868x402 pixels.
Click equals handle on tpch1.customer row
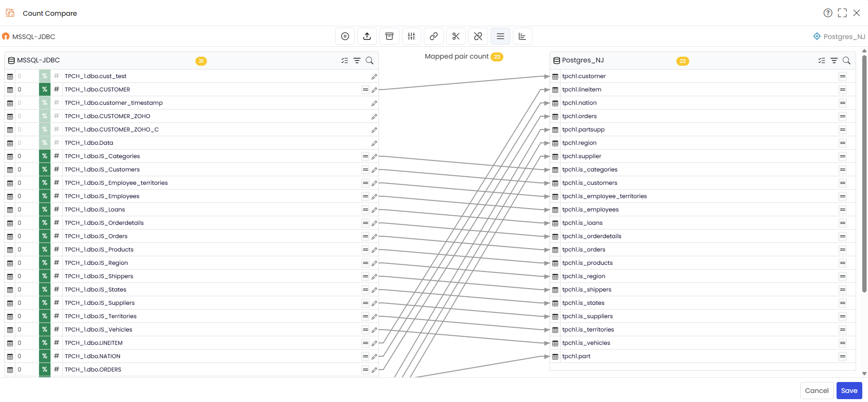(x=843, y=76)
